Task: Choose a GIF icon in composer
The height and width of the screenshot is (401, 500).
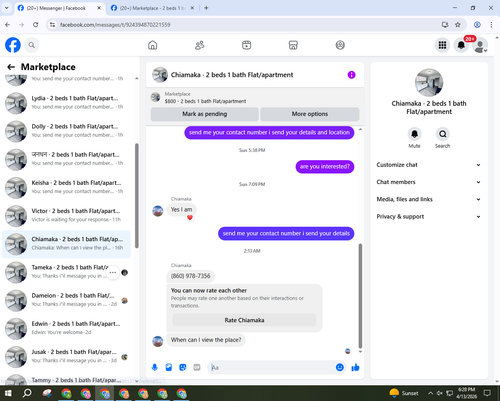Action: (197, 367)
